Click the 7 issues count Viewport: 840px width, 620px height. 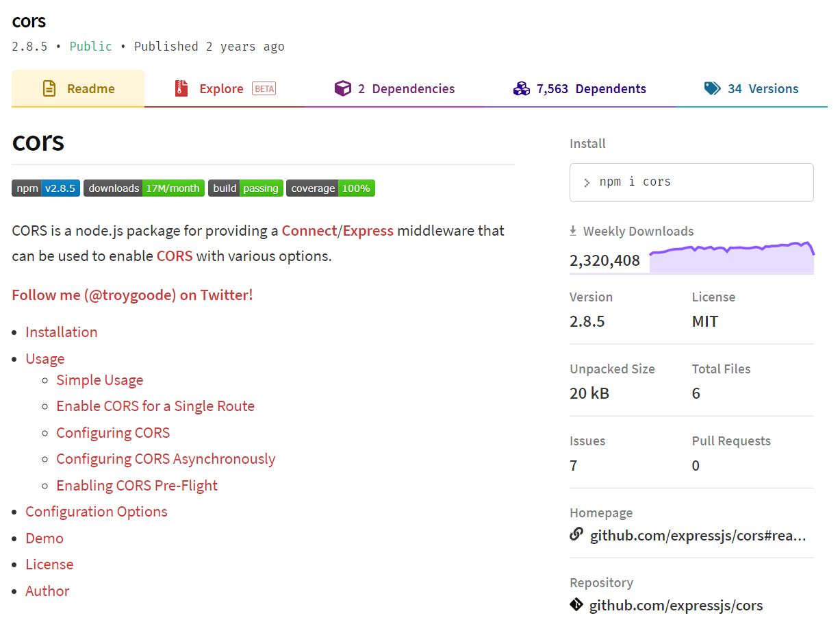[574, 466]
